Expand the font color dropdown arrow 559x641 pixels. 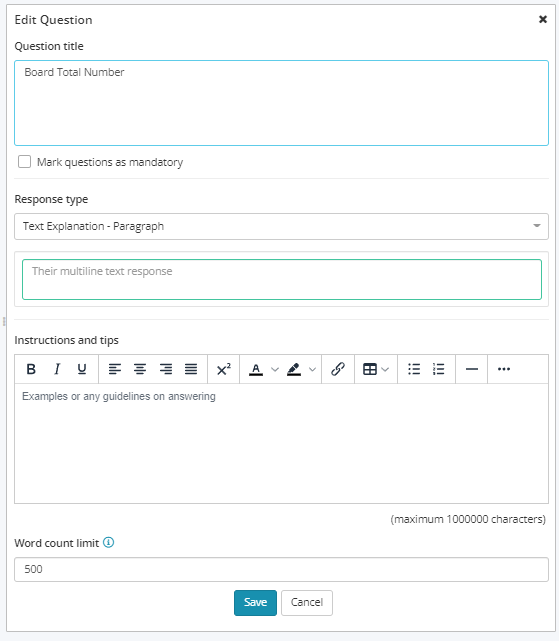tap(275, 370)
